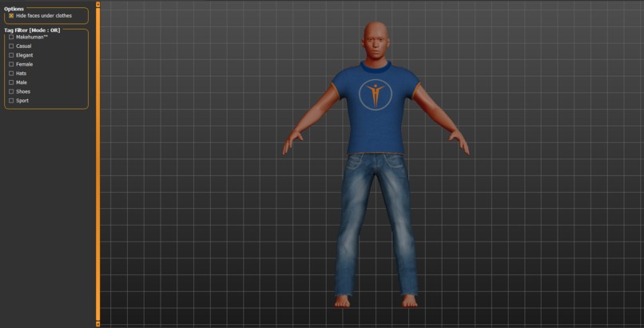644x328 pixels.
Task: Toggle the Hats tag filter
Action: coord(11,73)
